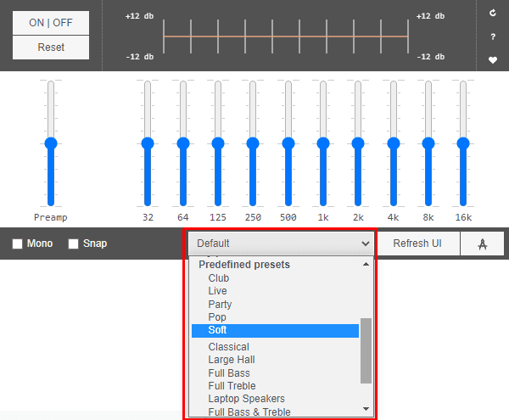Enable the Mono checkbox

pos(17,244)
